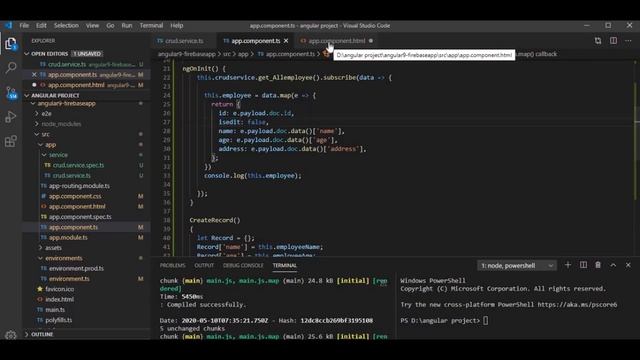Open the View menu
640x360 pixels.
pyautogui.click(x=92, y=25)
